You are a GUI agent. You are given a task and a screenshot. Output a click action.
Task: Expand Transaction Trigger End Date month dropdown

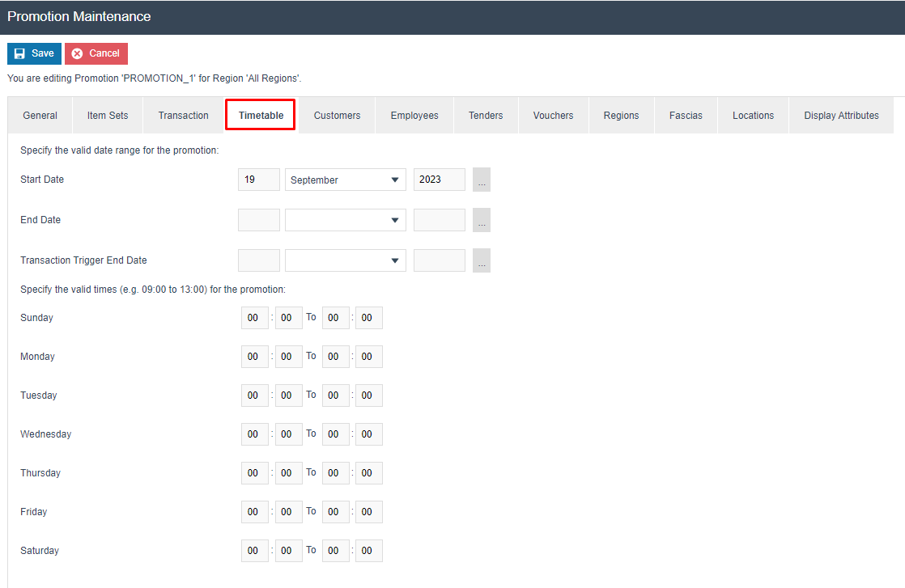[346, 260]
